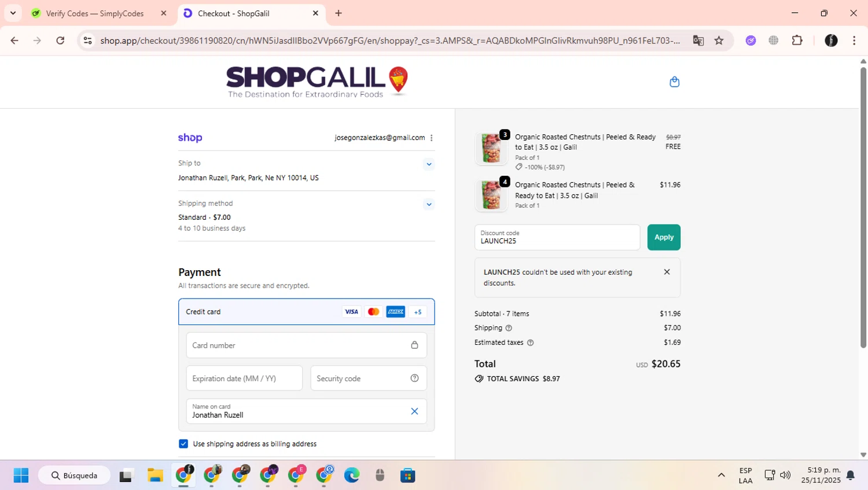Click the Discount code input field
868x490 pixels.
(x=557, y=237)
